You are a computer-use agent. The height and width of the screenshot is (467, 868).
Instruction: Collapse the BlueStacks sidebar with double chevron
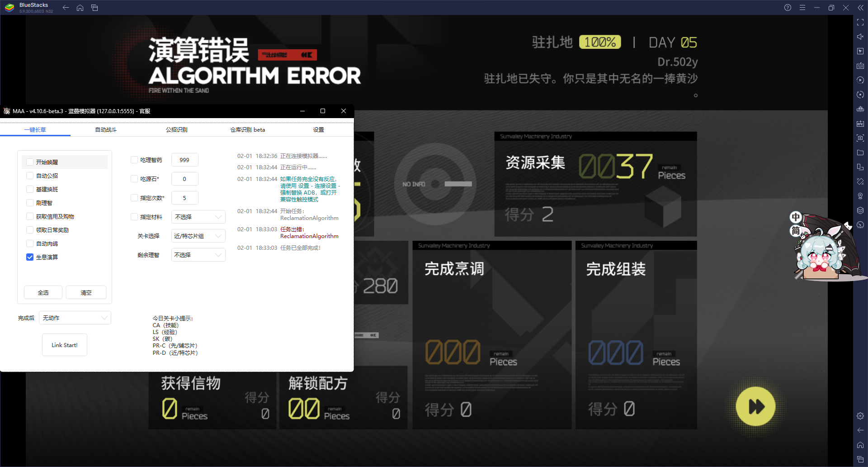click(860, 8)
